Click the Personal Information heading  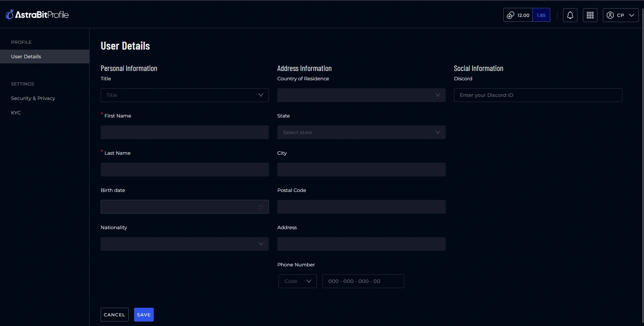129,68
